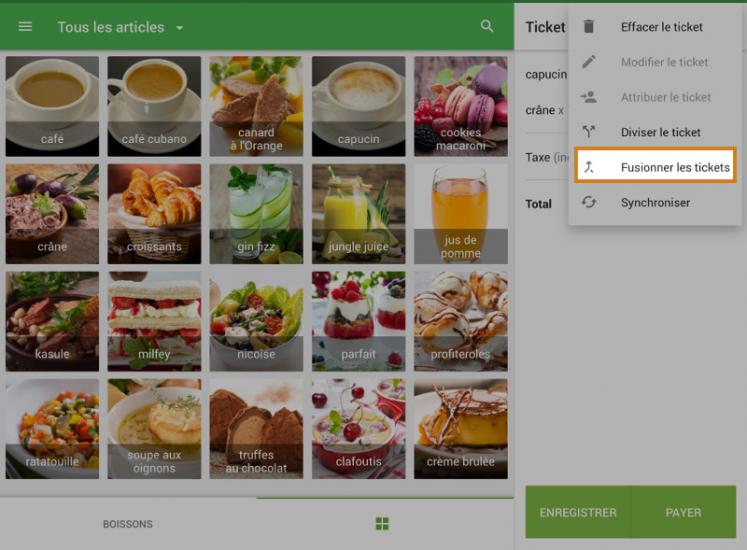Select the crème brulée item tile
747x550 pixels.
coord(461,429)
